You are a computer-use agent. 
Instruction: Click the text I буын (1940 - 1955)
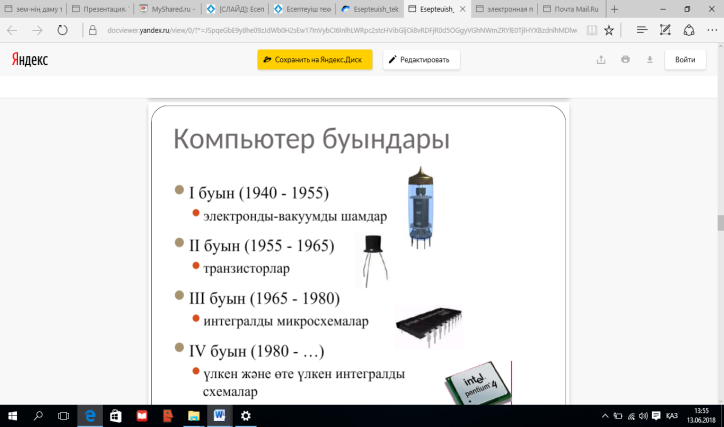259,192
